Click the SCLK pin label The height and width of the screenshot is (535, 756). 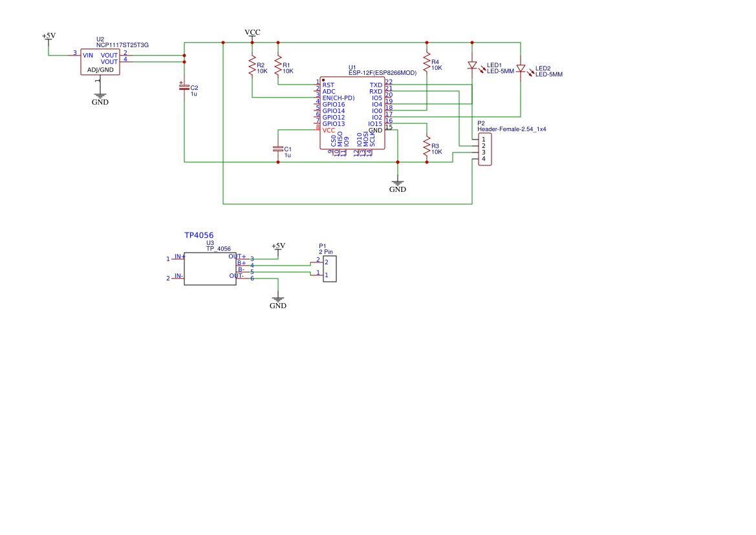(x=373, y=139)
